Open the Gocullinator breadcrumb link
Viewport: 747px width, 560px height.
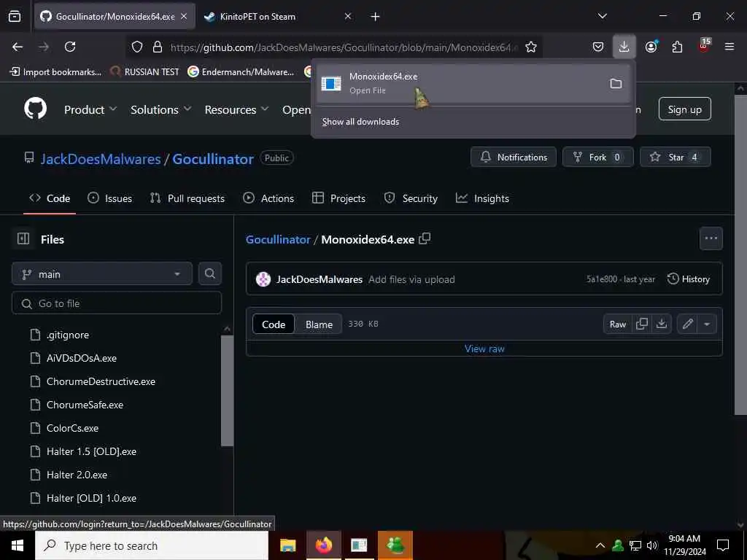[278, 239]
